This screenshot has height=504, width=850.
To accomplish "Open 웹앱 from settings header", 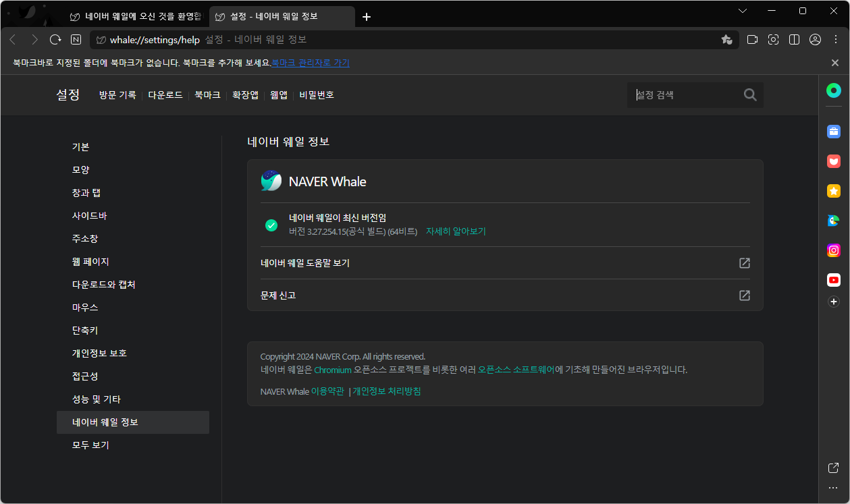I will pos(279,95).
